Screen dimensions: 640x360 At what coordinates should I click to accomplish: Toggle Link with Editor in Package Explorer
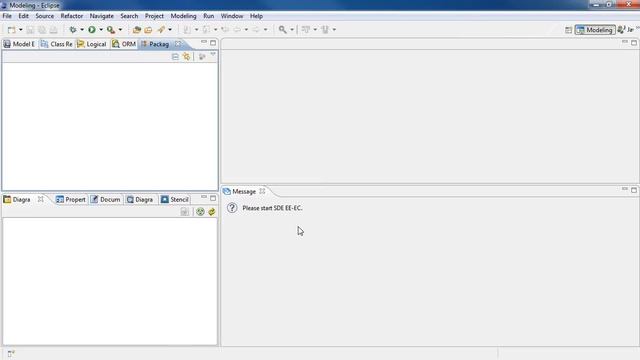tap(187, 57)
